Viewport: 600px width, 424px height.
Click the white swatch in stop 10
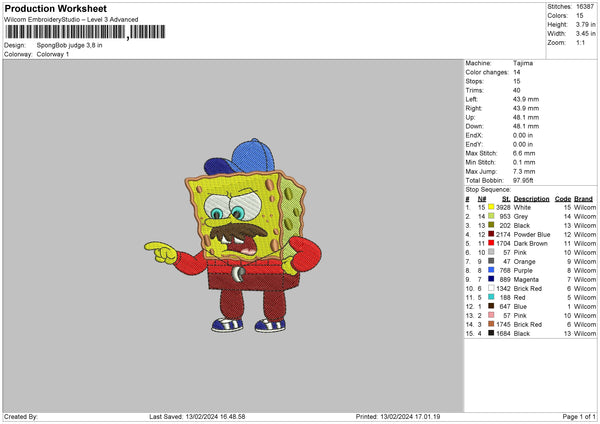[491, 288]
